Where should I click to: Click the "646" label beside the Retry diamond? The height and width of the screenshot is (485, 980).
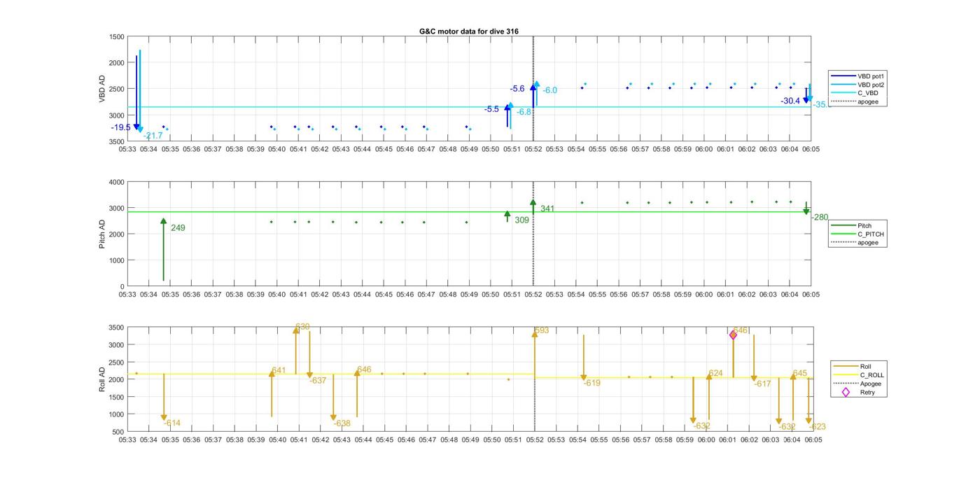pos(741,330)
